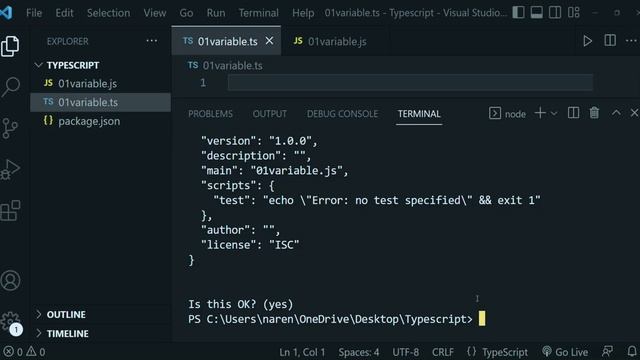
Task: Open the Source Control view
Action: pyautogui.click(x=10, y=128)
